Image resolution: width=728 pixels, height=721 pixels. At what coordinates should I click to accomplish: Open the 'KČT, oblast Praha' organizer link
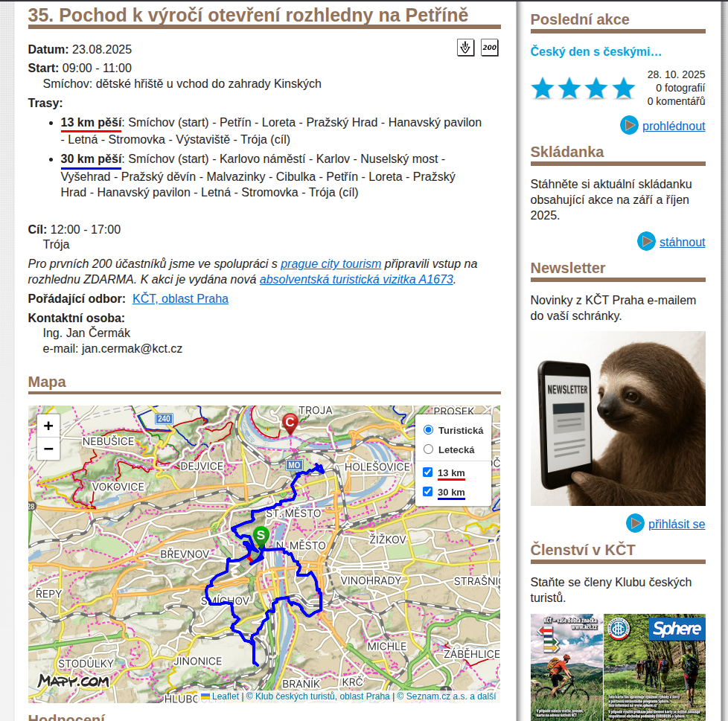(180, 298)
